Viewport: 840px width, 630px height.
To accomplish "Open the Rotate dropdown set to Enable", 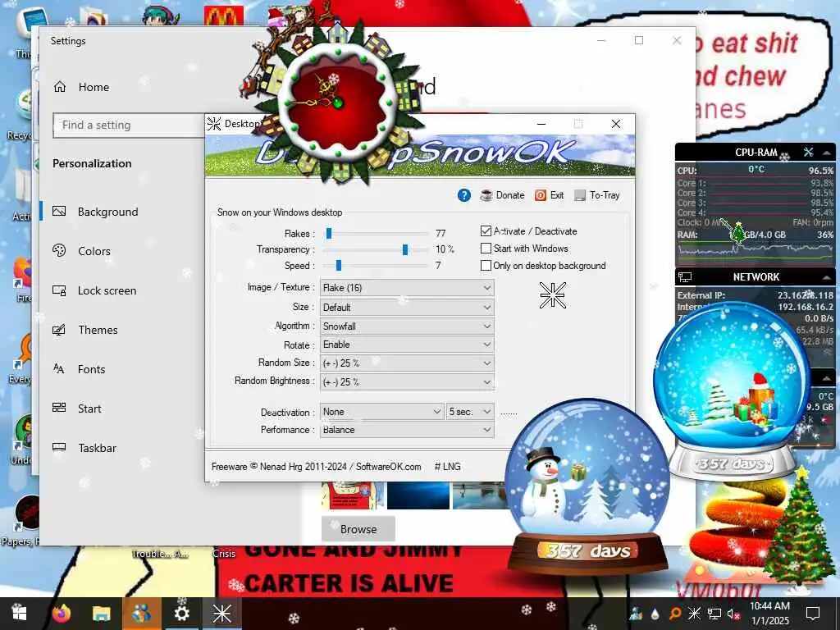I will 407,345.
